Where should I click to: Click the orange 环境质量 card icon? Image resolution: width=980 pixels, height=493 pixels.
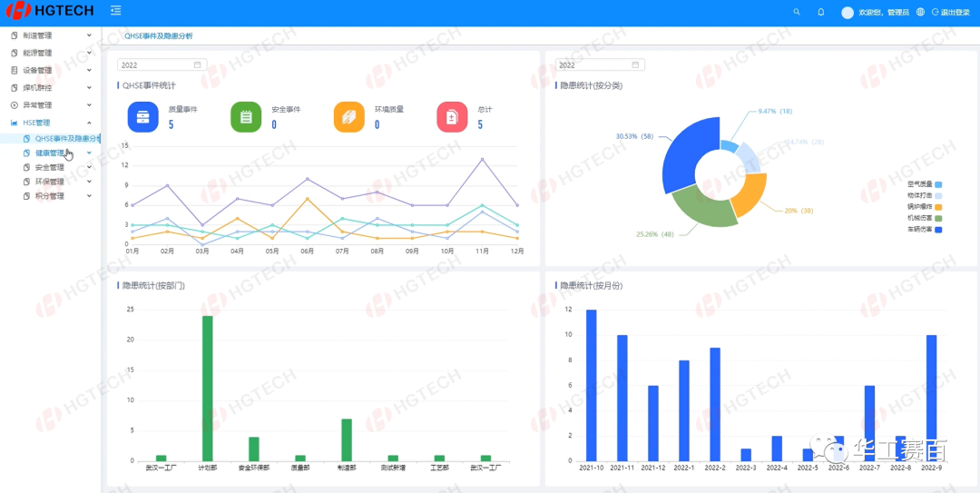tap(348, 117)
